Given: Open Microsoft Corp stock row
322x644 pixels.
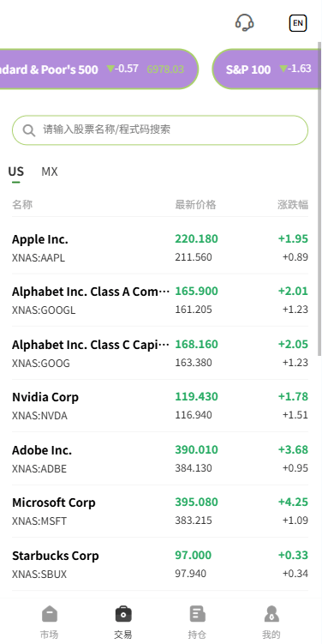Looking at the screenshot, I should [x=160, y=511].
